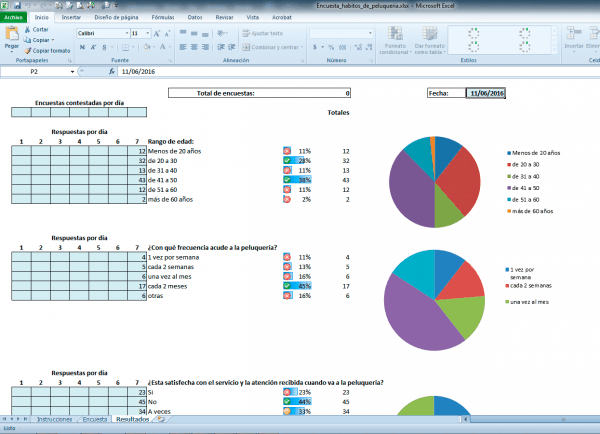Click the Copiar formato paintbrush icon
This screenshot has height=434, width=600.
tap(28, 51)
